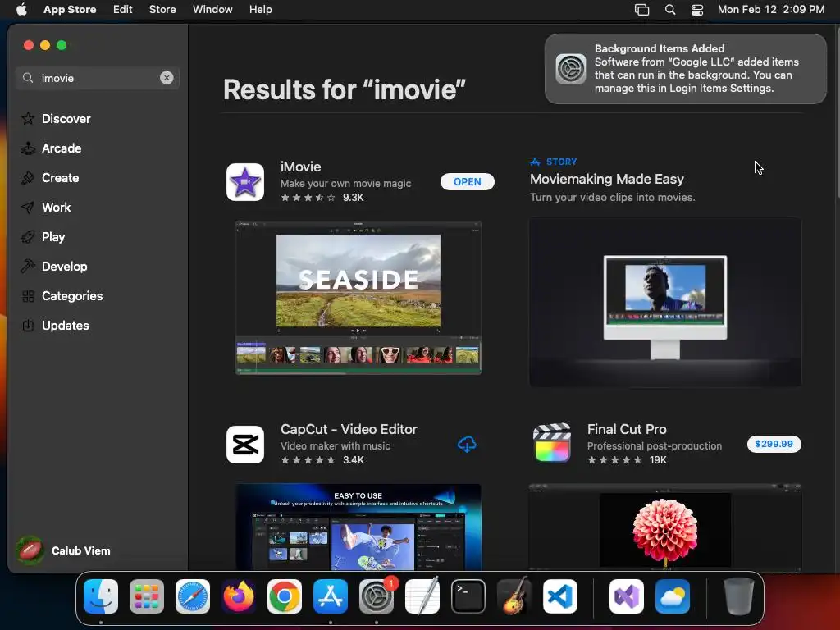This screenshot has width=840, height=630.
Task: Click the Arcade joystick icon
Action: click(x=28, y=148)
